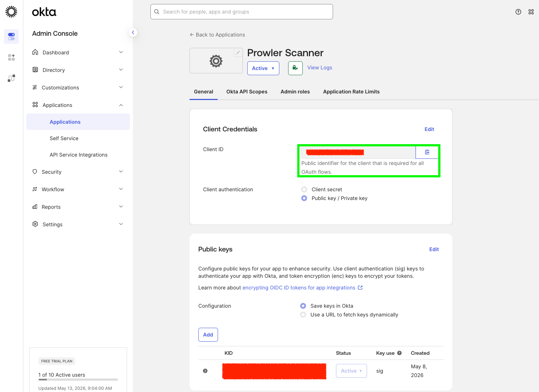The height and width of the screenshot is (392, 539).
Task: Click the 'May 8, 2026' created date
Action: 419,371
